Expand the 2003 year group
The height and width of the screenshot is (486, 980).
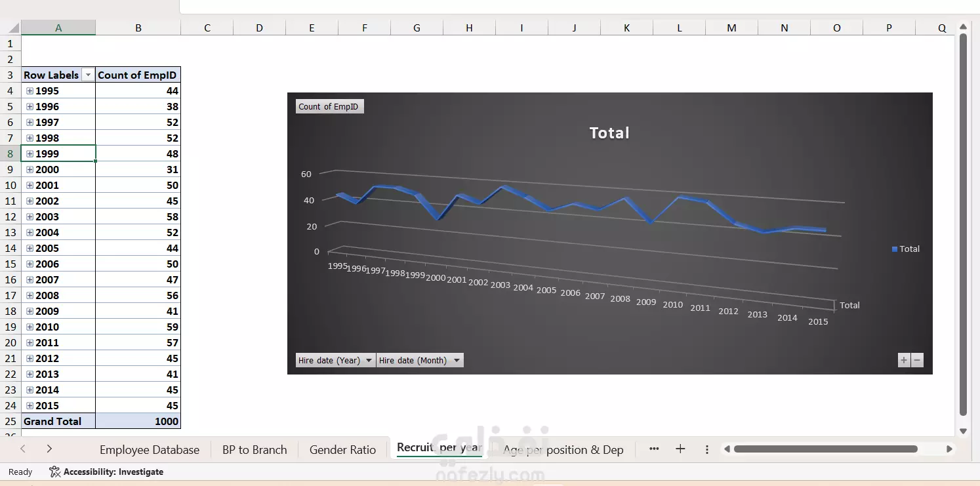tap(30, 216)
